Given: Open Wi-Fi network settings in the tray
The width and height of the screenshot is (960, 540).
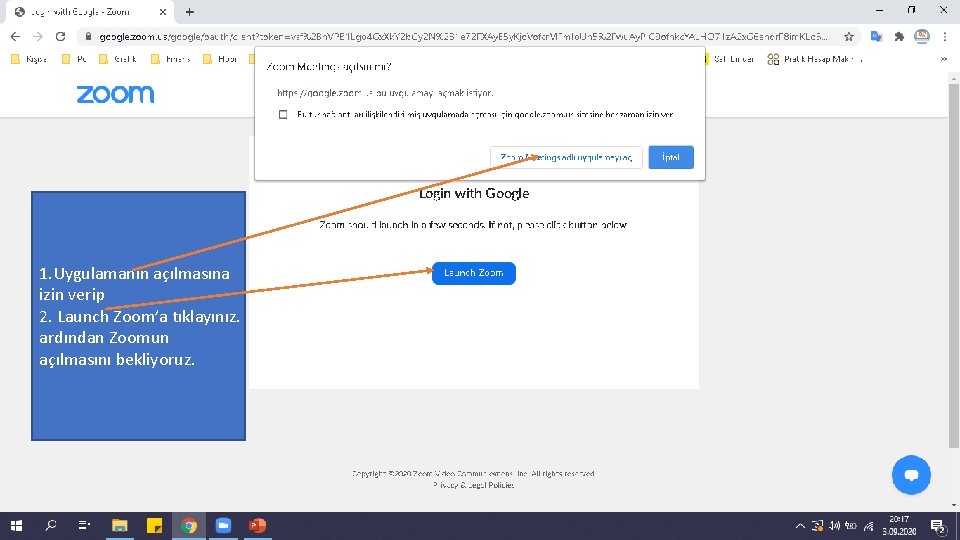Looking at the screenshot, I should point(868,526).
